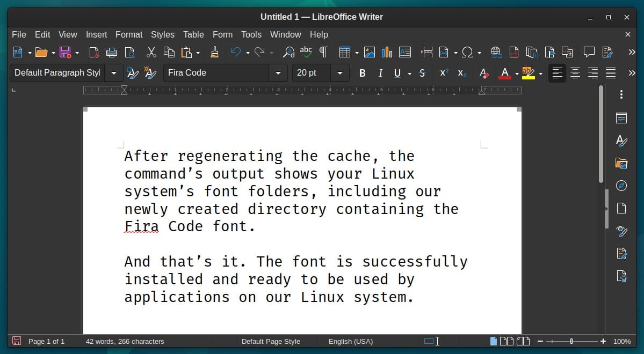Open the Tools menu
Screen dimensions: 644x354
tap(251, 34)
